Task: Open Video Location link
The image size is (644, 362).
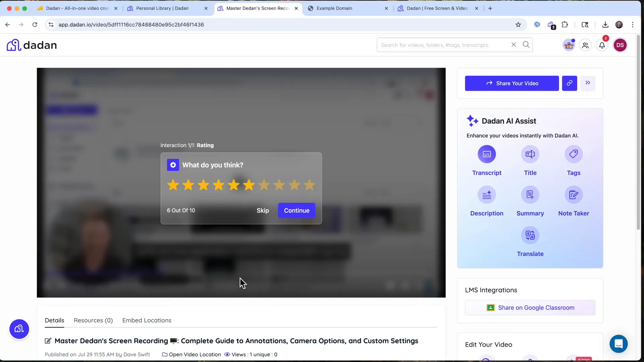Action: click(192, 355)
